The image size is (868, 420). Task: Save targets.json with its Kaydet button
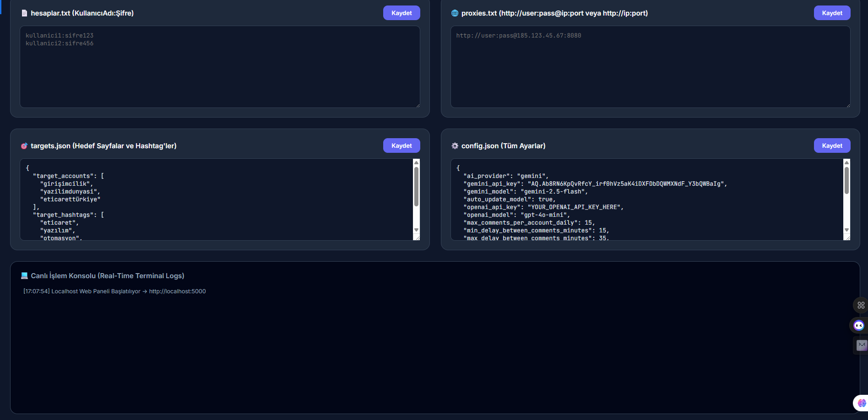pyautogui.click(x=401, y=145)
